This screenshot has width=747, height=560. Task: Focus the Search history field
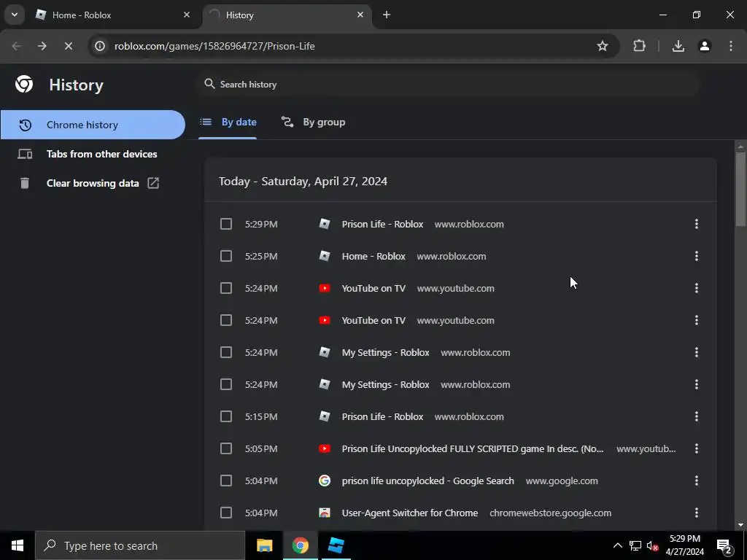pos(448,85)
